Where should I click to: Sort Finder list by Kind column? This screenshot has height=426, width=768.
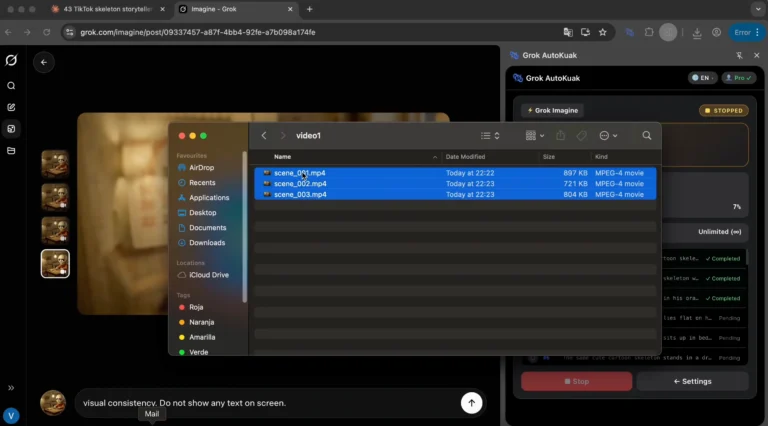point(601,157)
